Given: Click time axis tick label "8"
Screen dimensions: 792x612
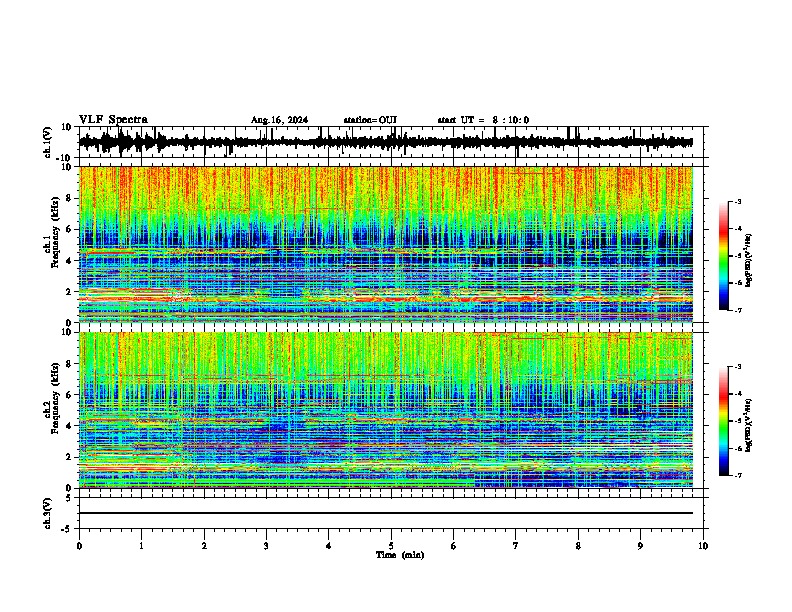Looking at the screenshot, I should point(578,546).
